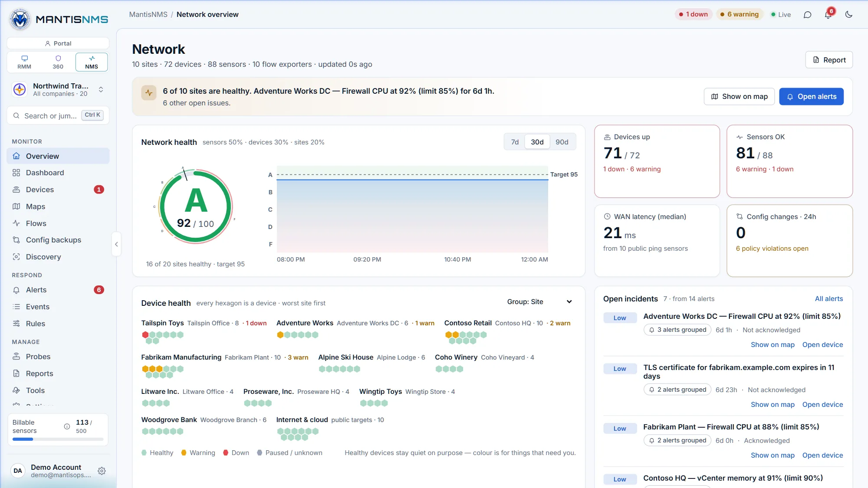
Task: Click the Search or jump input field
Action: (58, 115)
